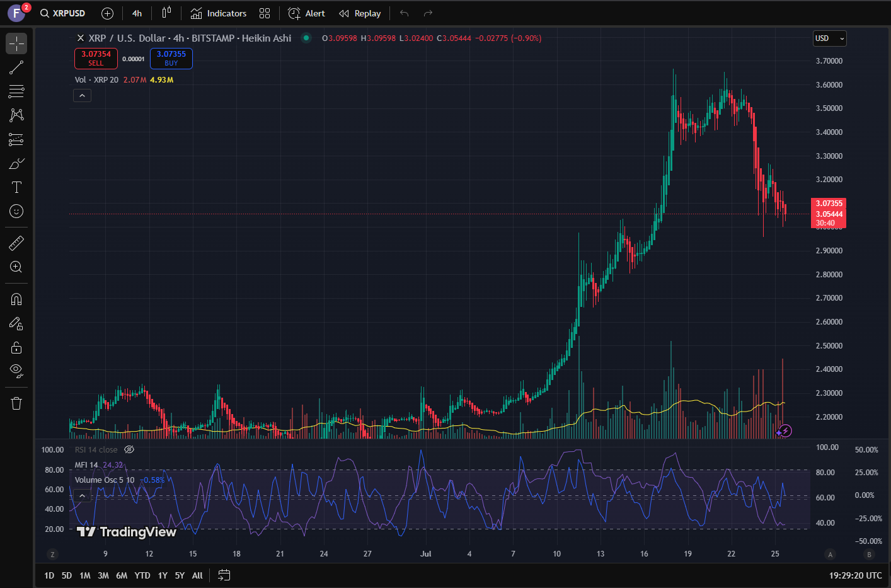
Task: Select the trend line drawing tool
Action: (x=16, y=67)
